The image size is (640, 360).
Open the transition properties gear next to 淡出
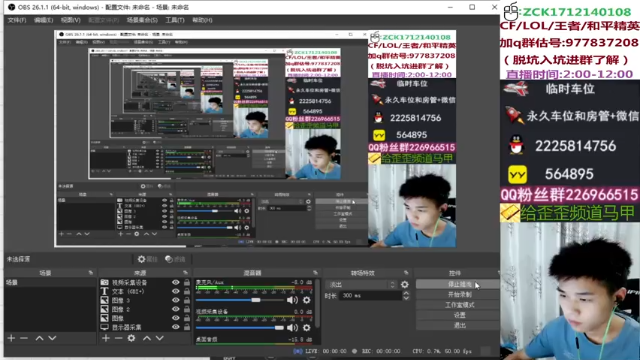pos(404,284)
